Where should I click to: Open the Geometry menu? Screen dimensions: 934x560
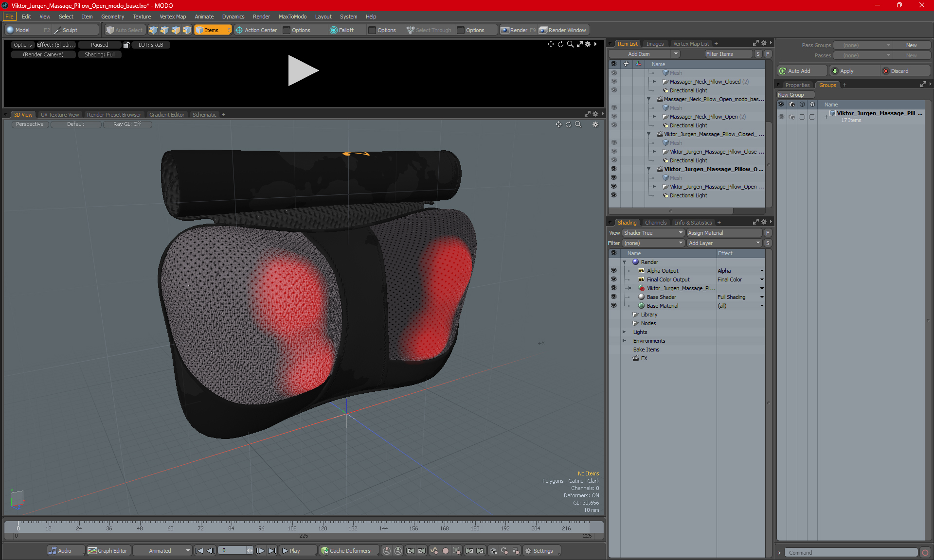[112, 17]
